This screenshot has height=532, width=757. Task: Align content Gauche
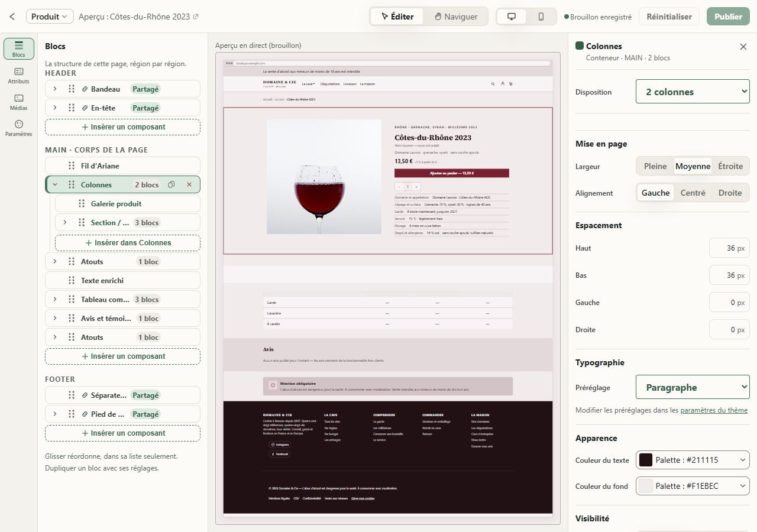click(656, 193)
